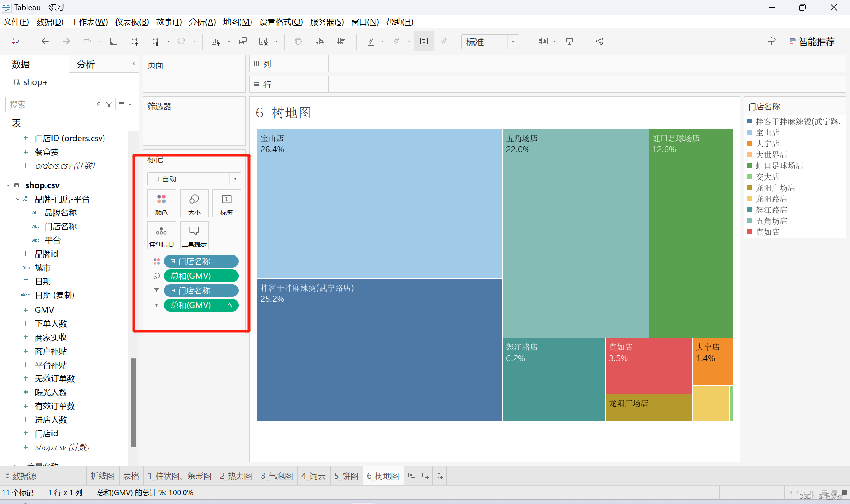The image size is (850, 504).
Task: Click the Tableau start page icon
Action: pos(15,41)
